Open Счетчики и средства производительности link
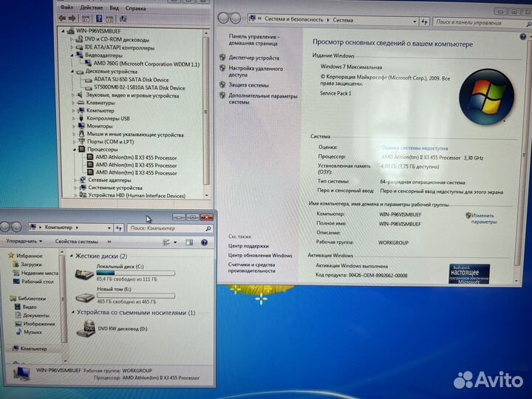 click(x=251, y=267)
